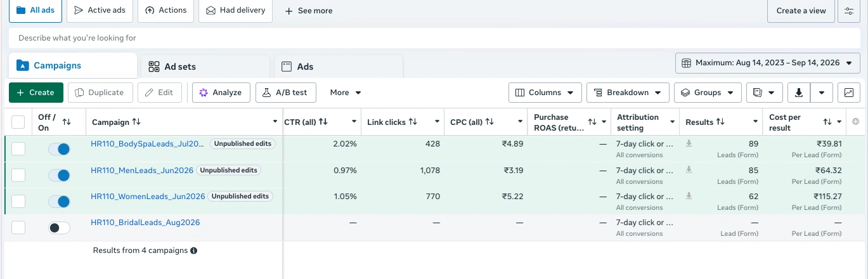Click the Create a view button
Image resolution: width=868 pixels, height=279 pixels.
pyautogui.click(x=801, y=11)
